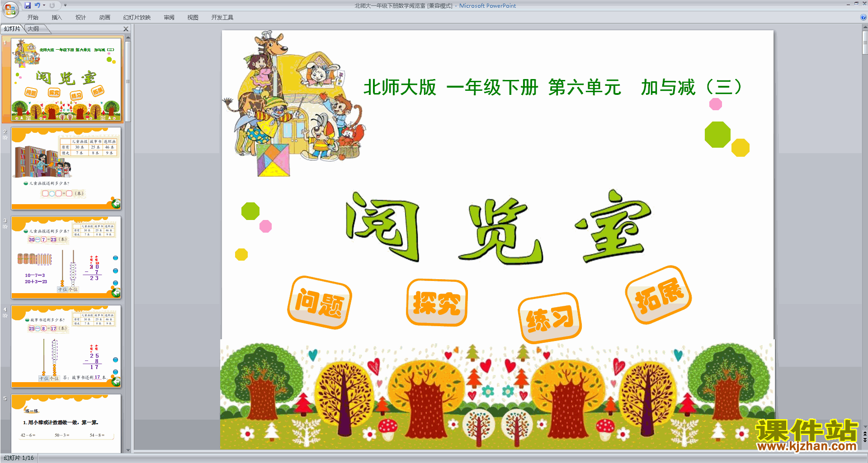This screenshot has width=868, height=463.
Task: Select slide 2 thumbnail with bookshelf
Action: (x=66, y=168)
